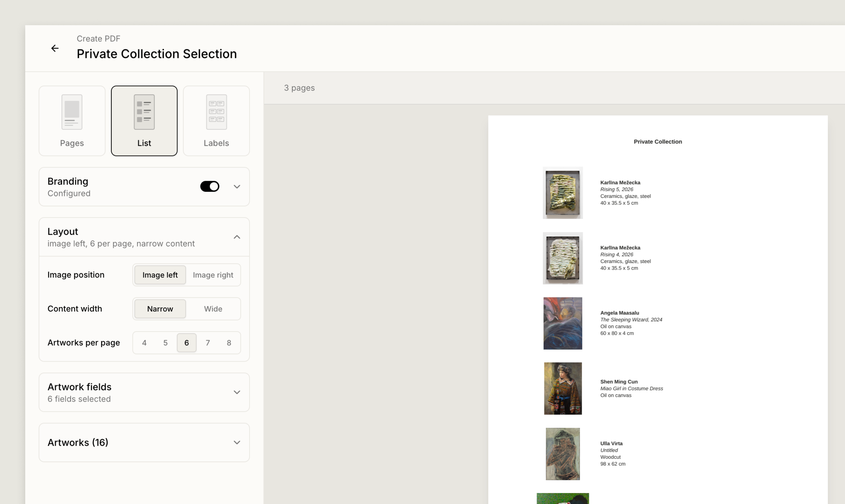The image size is (845, 504).
Task: Collapse the Layout section chevron
Action: pyautogui.click(x=237, y=237)
